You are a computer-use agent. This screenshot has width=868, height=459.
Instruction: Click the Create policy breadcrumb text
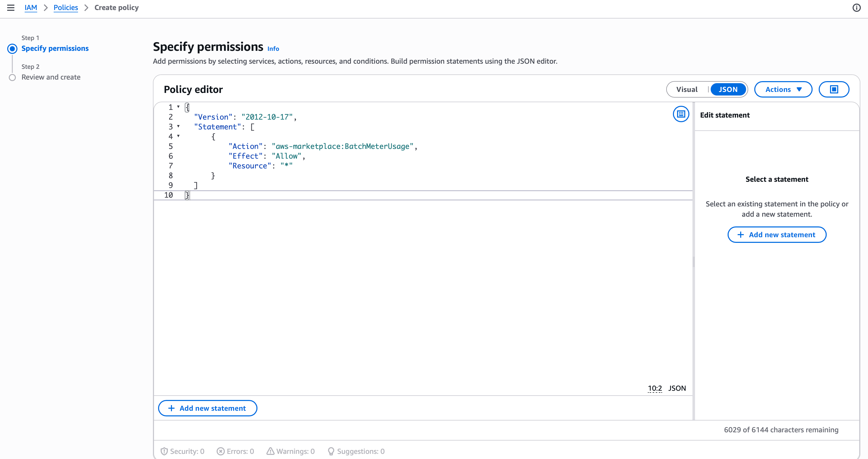117,7
